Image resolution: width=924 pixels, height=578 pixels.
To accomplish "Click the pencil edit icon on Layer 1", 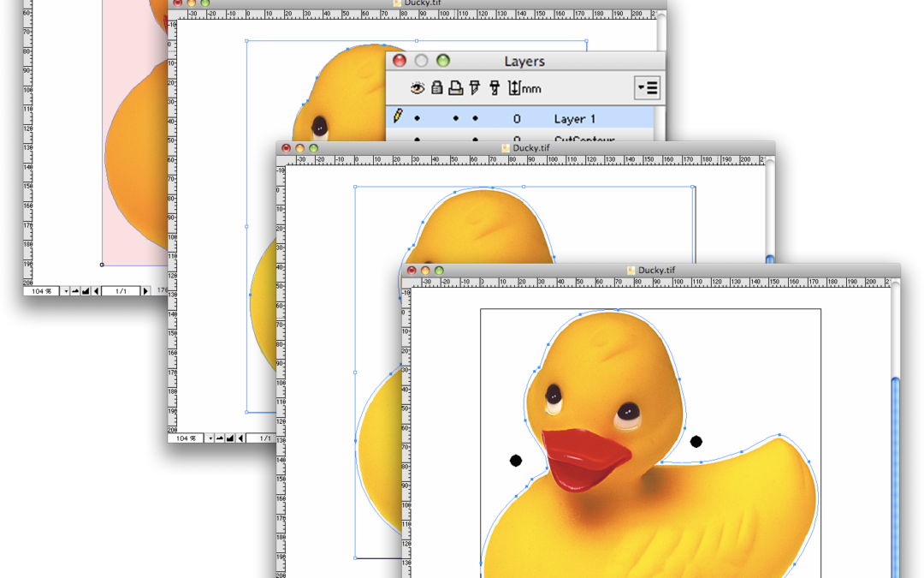I will click(x=397, y=116).
